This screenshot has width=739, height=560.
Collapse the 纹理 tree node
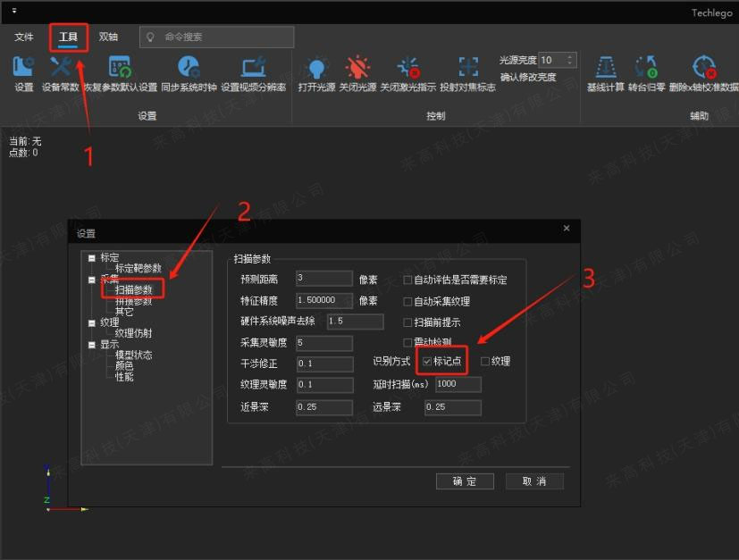pyautogui.click(x=91, y=322)
